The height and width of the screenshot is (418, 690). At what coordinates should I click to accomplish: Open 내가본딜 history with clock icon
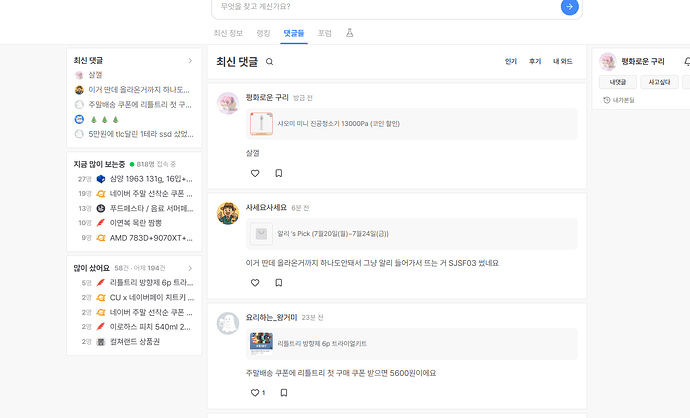pos(619,100)
